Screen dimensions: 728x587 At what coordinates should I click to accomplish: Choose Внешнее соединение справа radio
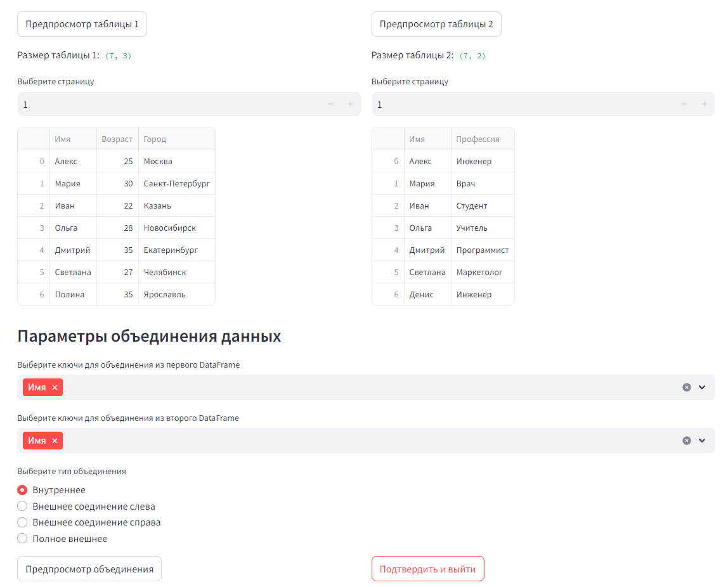tap(22, 522)
